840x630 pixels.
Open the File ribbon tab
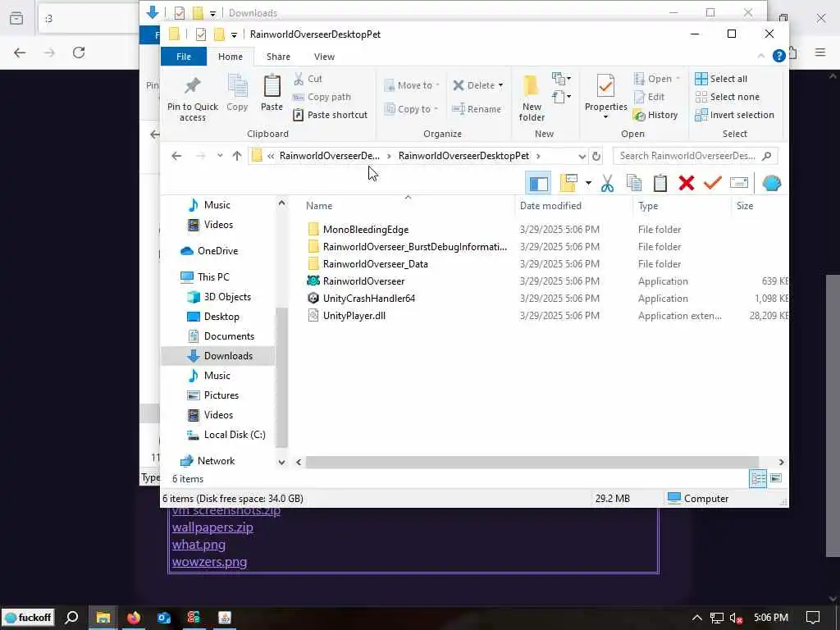184,57
